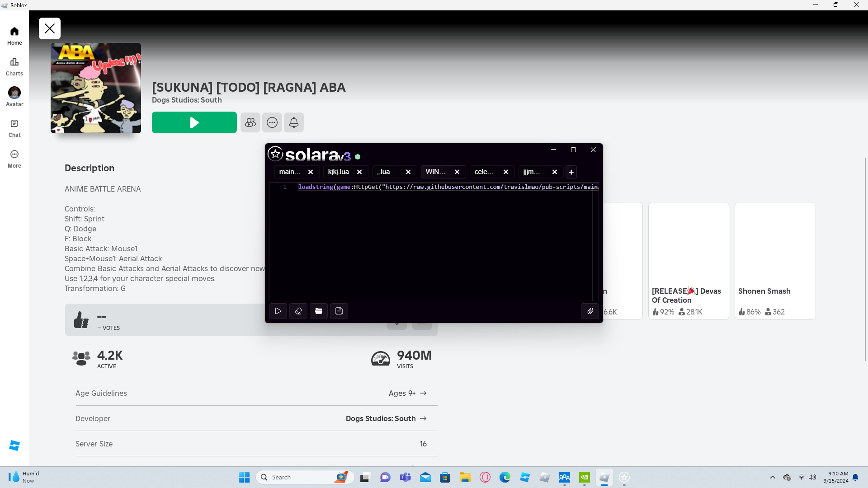
Task: Open the 9:10 AM clock and calendar
Action: point(835,477)
